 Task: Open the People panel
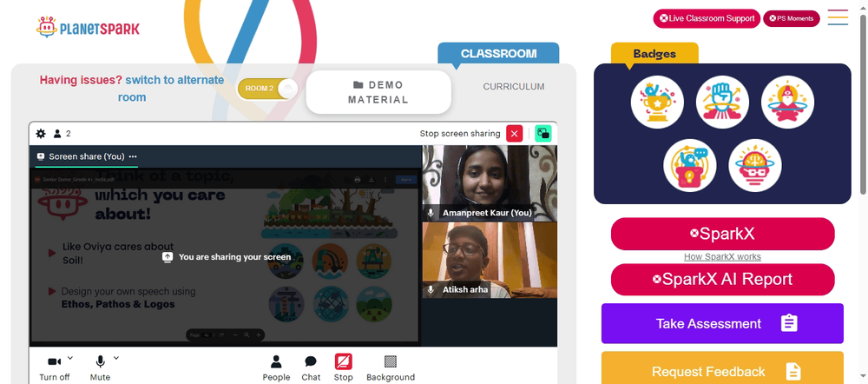point(276,368)
